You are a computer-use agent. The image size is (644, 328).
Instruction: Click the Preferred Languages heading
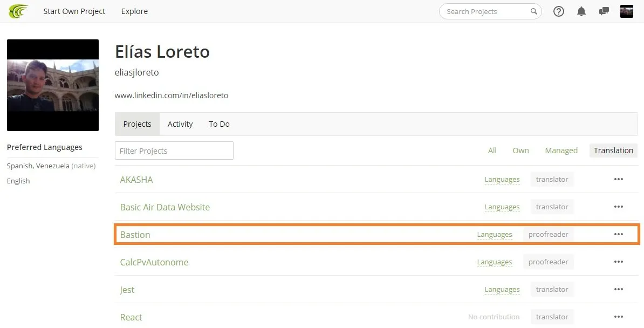click(45, 147)
